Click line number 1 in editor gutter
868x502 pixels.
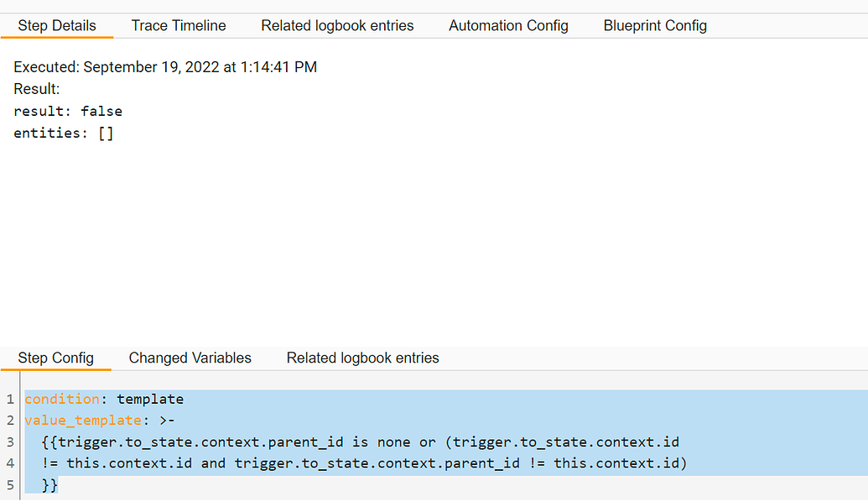tap(10, 399)
